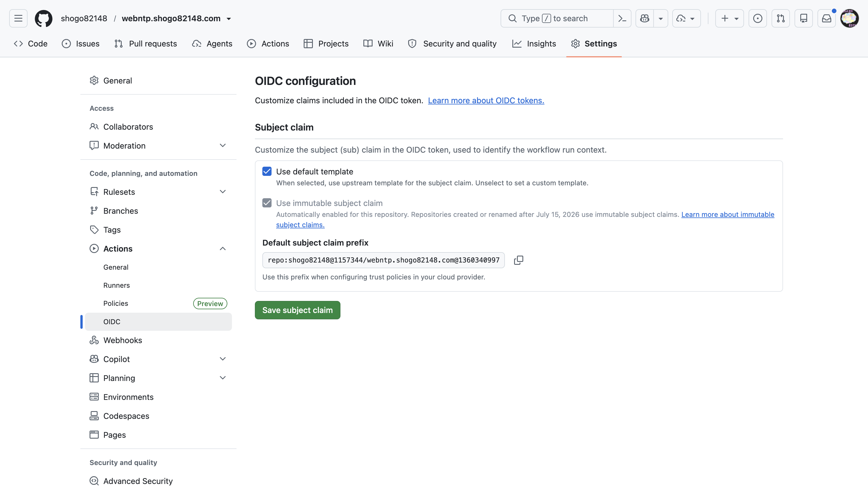This screenshot has width=868, height=494.
Task: Open General settings in sidebar top
Action: click(158, 80)
